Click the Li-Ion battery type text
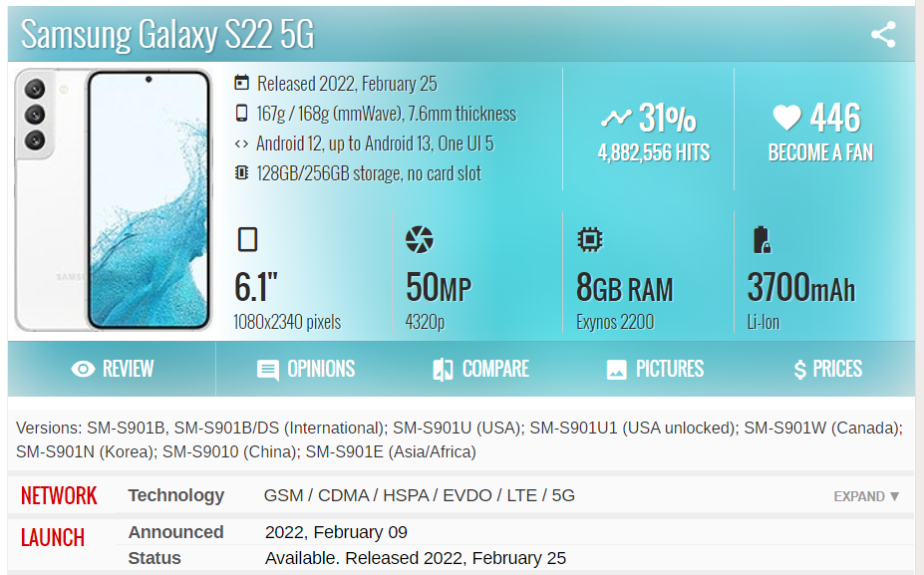924x575 pixels. [x=764, y=322]
